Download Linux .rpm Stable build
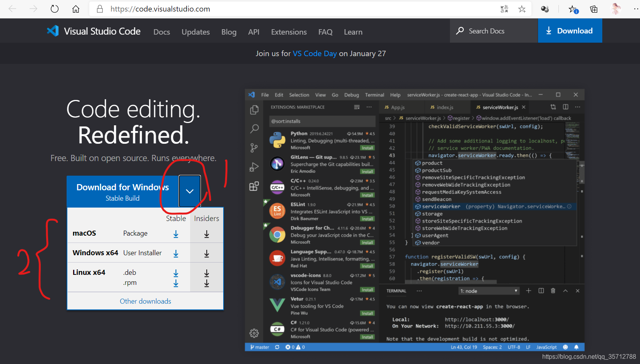 click(176, 283)
